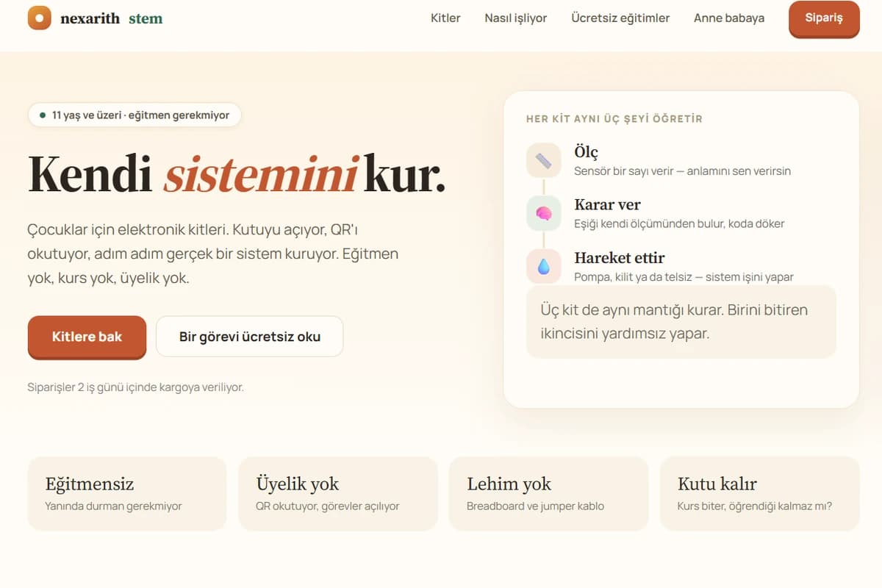The image size is (882, 588).
Task: Click the ruler icon next to Ölç
Action: coord(544,160)
